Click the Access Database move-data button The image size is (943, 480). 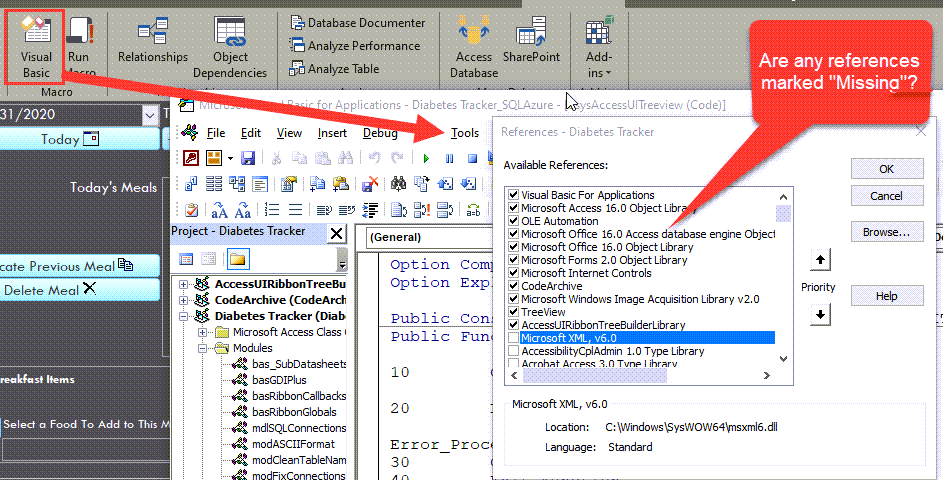tap(474, 47)
